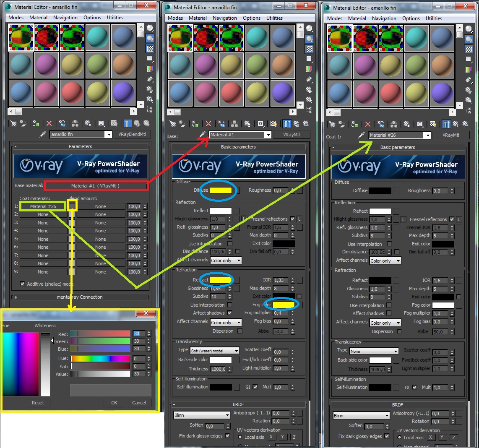Image resolution: width=479 pixels, height=448 pixels.
Task: Toggle Fresnel reflections checkbox in middle editor
Action: click(x=292, y=219)
